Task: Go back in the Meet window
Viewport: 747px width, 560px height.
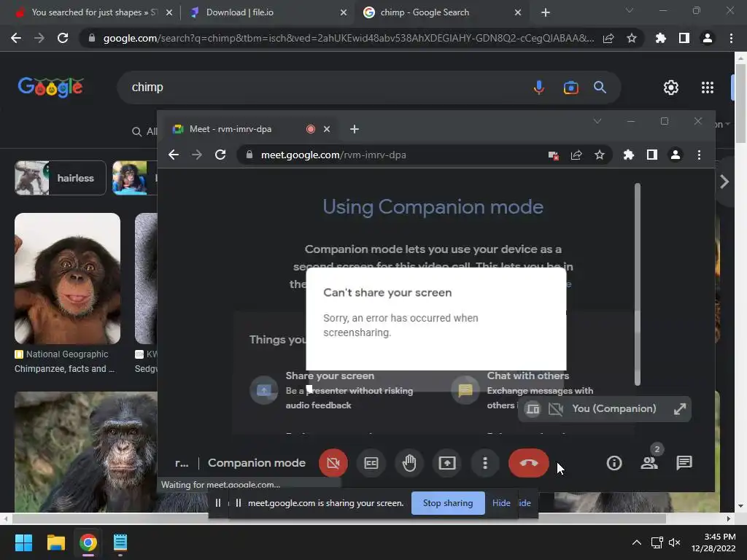Action: pos(174,155)
